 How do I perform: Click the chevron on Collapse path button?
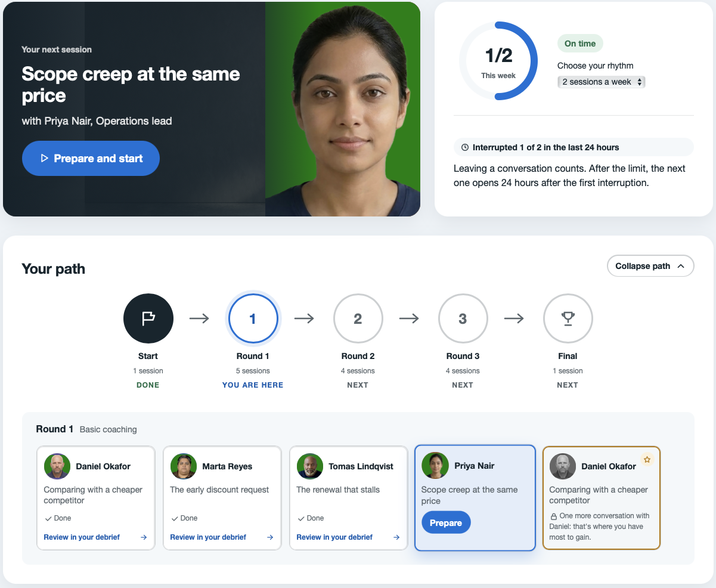click(x=681, y=267)
